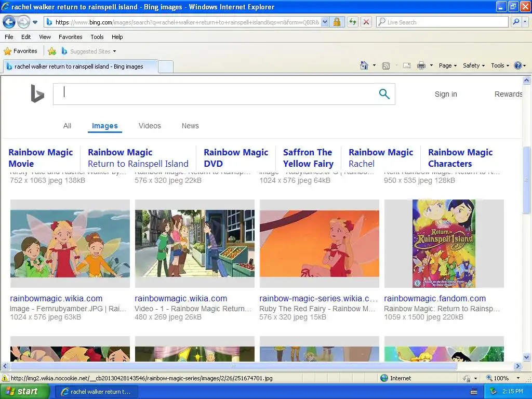Open Live Search provider options dropdown
532x399 pixels.
(x=525, y=22)
